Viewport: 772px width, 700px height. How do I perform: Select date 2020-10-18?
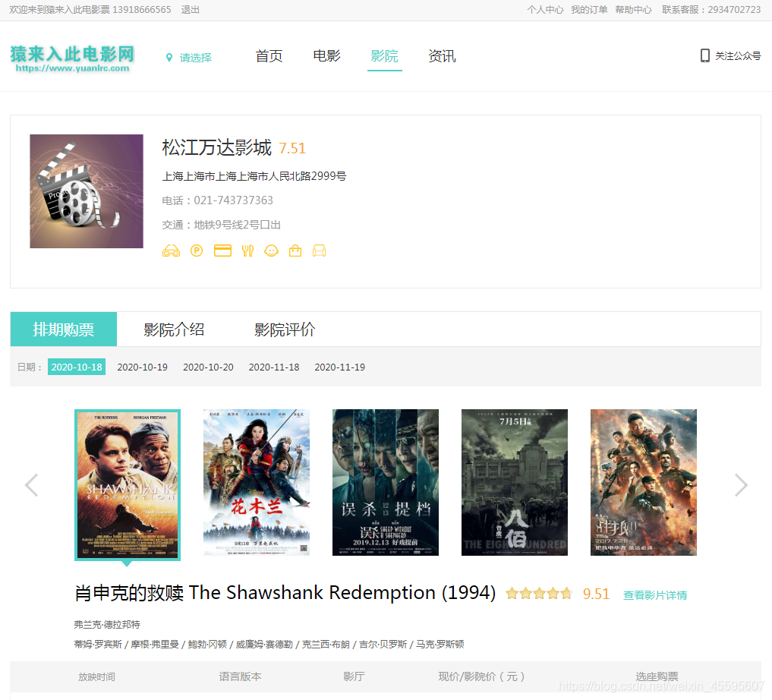point(77,367)
